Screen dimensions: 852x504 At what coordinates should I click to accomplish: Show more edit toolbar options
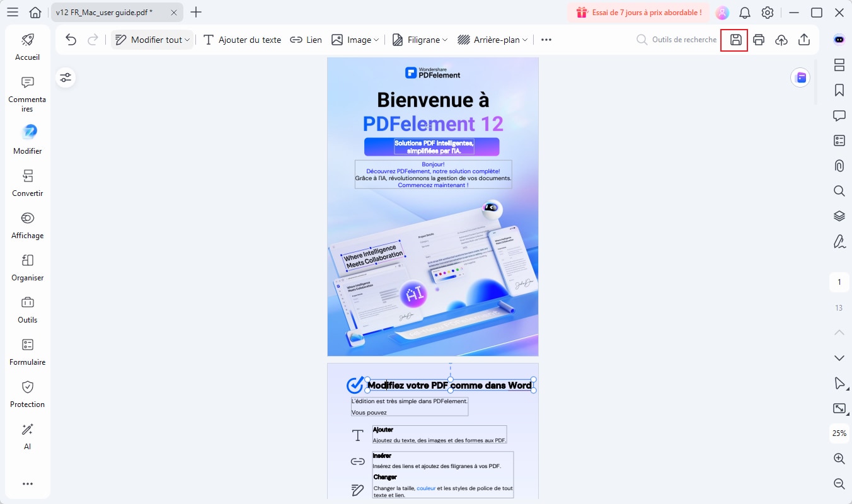546,40
